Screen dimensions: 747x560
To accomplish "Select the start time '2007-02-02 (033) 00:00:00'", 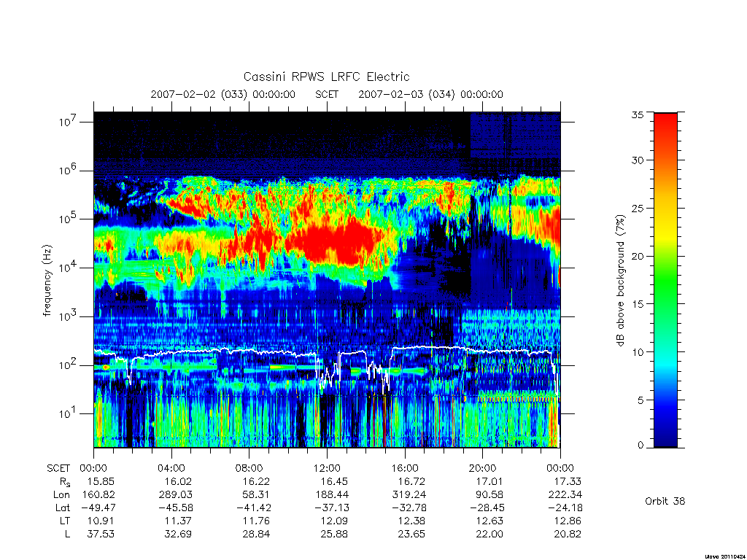I will point(223,94).
